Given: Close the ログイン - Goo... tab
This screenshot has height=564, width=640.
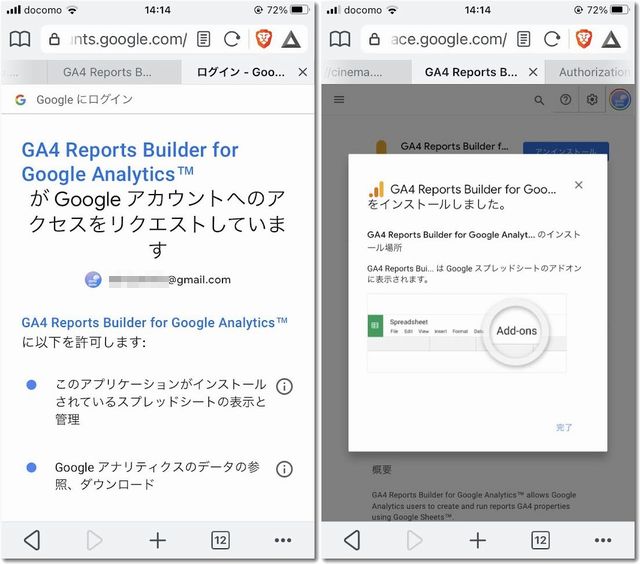Looking at the screenshot, I should pyautogui.click(x=302, y=72).
